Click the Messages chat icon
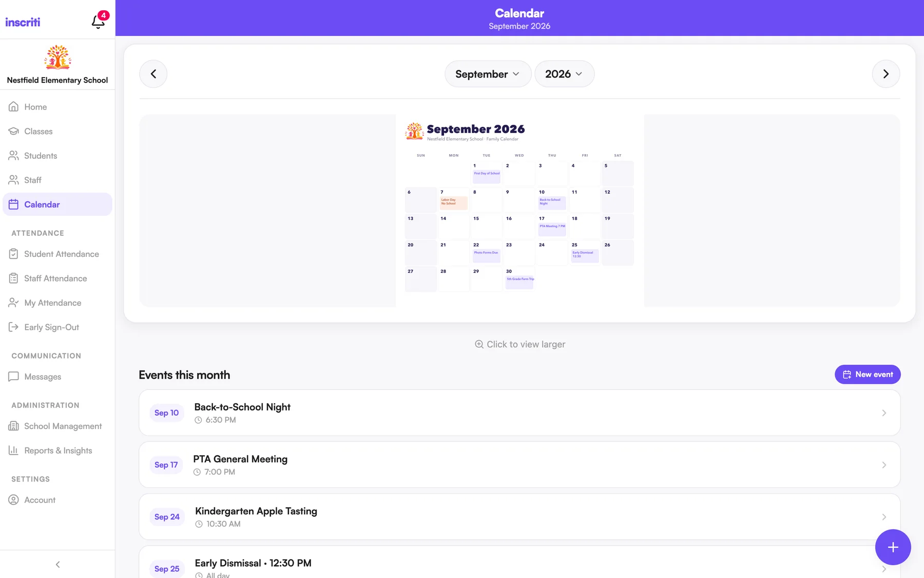Image resolution: width=924 pixels, height=578 pixels. pos(14,377)
